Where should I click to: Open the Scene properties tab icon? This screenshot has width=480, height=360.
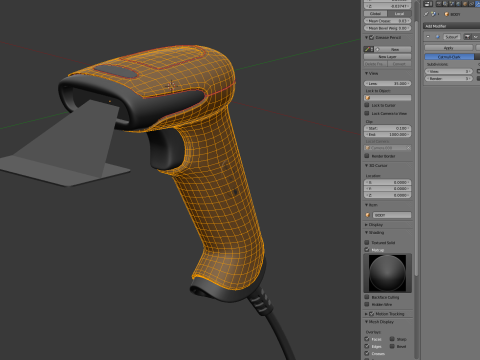(452, 4)
